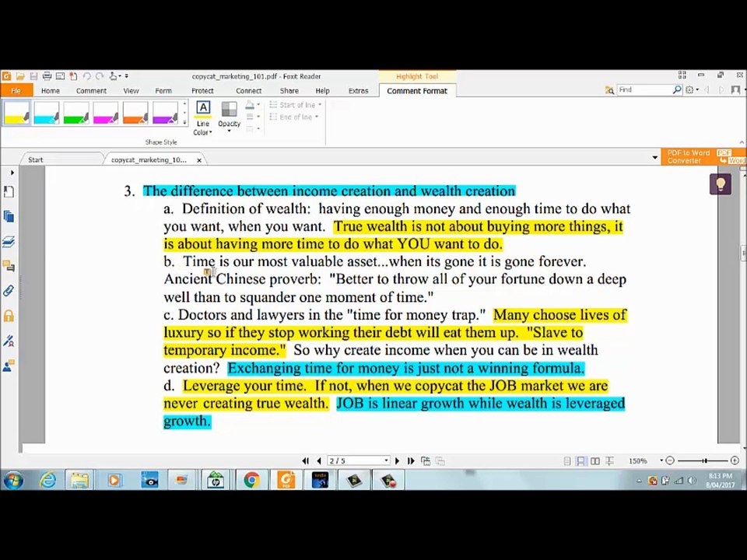Expand the End of line dropdown
Image resolution: width=747 pixels, height=560 pixels.
coord(317,117)
